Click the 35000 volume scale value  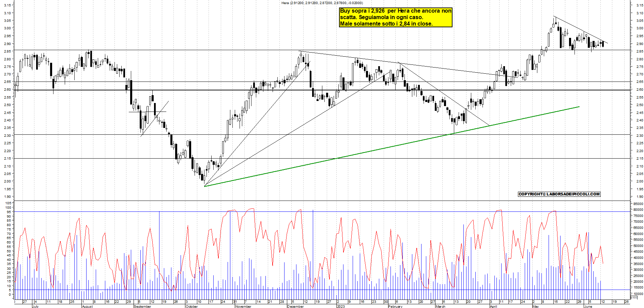(638, 264)
